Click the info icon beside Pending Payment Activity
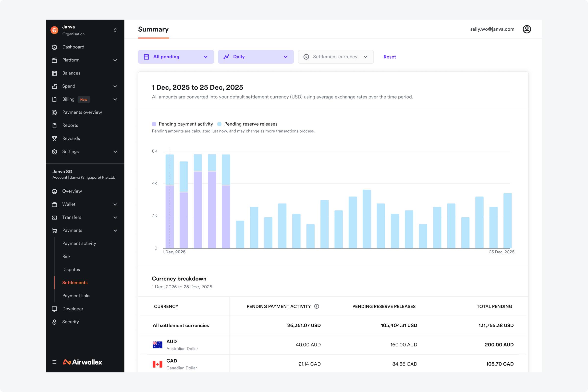 click(x=317, y=306)
